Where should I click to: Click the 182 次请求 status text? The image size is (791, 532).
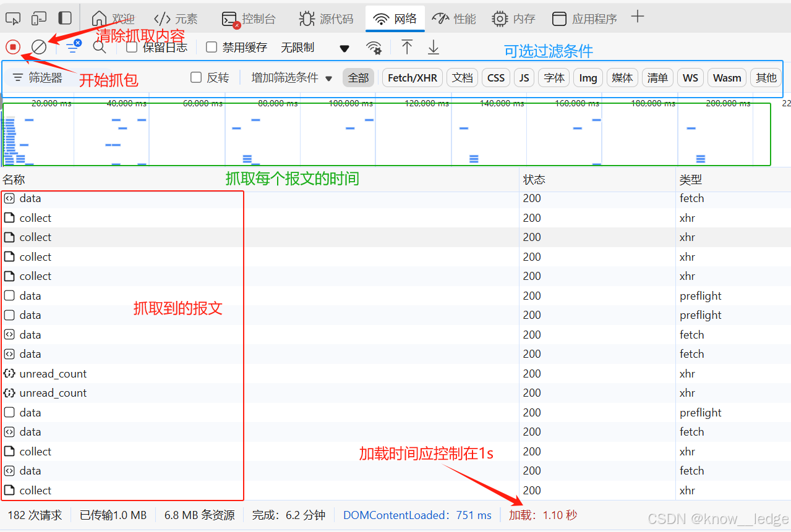pos(35,515)
